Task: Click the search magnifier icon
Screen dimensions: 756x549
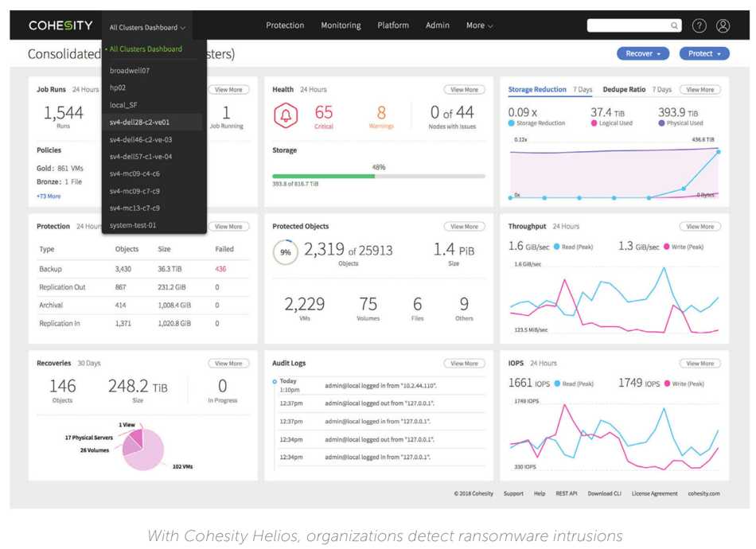Action: [x=674, y=25]
